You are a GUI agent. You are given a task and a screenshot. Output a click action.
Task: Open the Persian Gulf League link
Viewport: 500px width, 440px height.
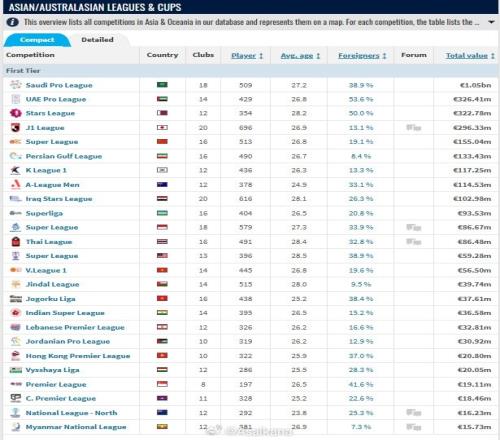click(x=64, y=156)
